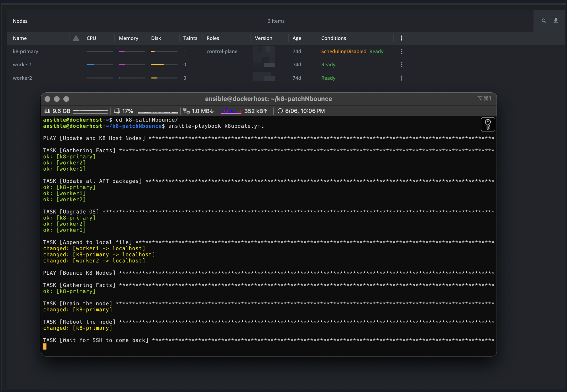Open the column options kebab in table header
The height and width of the screenshot is (392, 567).
point(402,38)
